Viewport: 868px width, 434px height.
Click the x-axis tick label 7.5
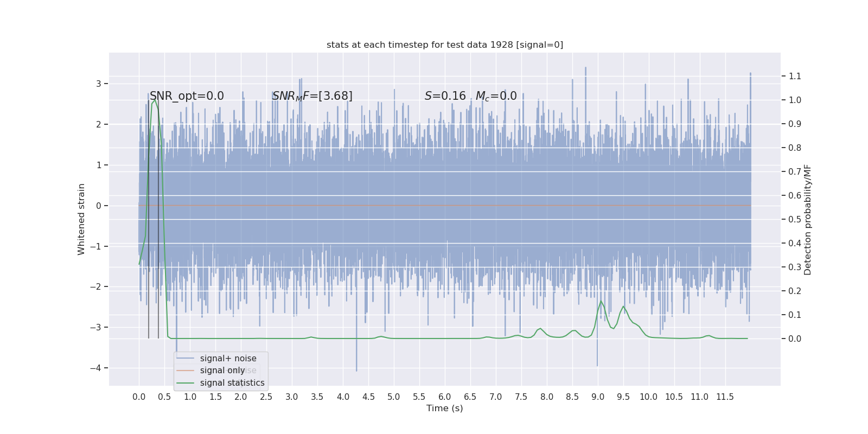tap(521, 397)
